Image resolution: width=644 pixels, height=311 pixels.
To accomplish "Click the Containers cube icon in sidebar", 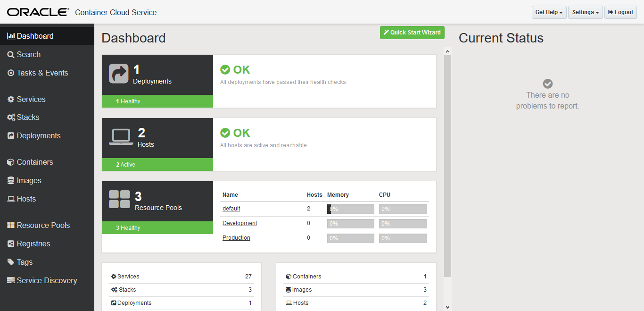I will 11,162.
